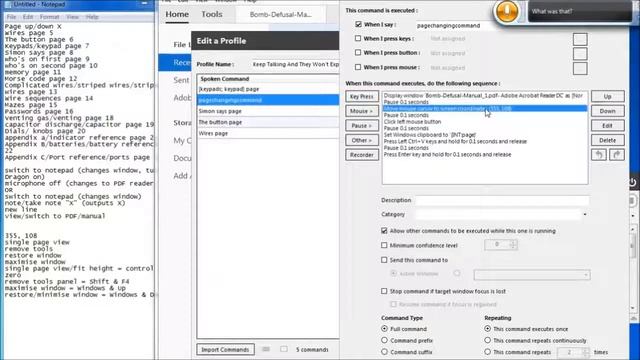Image resolution: width=640 pixels, height=360 pixels.
Task: Click assignment box beside 'When I press button'
Action: [x=580, y=53]
